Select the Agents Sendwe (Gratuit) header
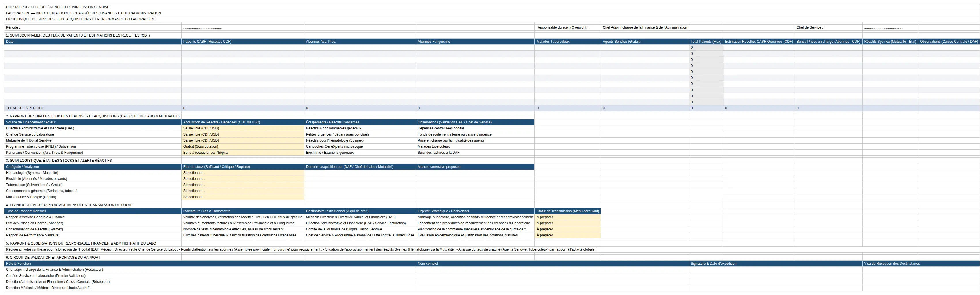980x295 pixels. click(645, 42)
